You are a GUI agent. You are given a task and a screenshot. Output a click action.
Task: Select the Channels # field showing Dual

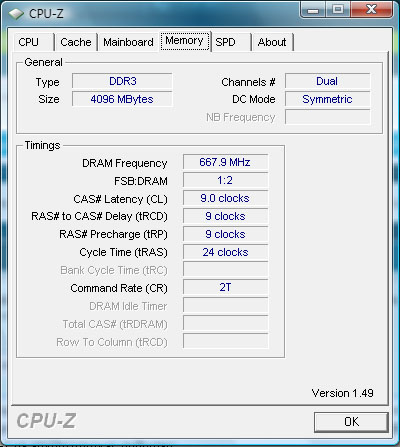click(327, 81)
